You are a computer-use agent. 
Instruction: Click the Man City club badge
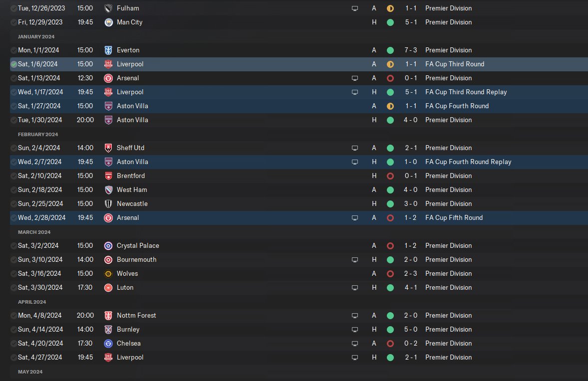point(108,22)
